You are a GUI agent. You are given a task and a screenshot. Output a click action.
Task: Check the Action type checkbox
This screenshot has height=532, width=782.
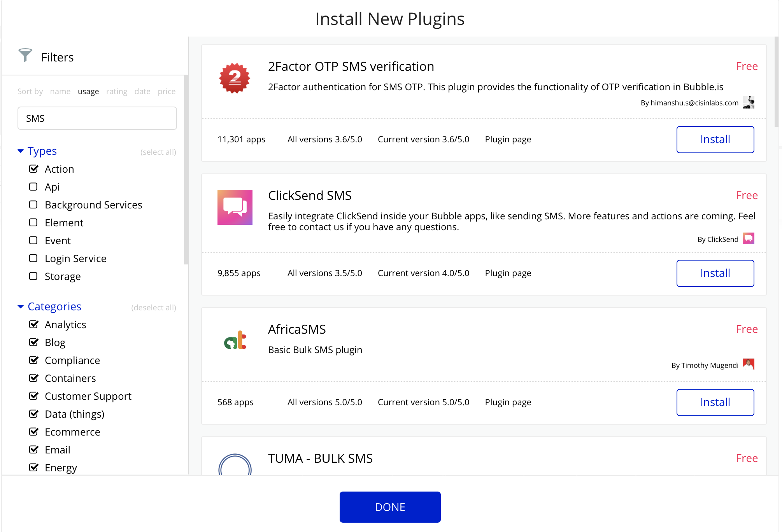tap(34, 169)
